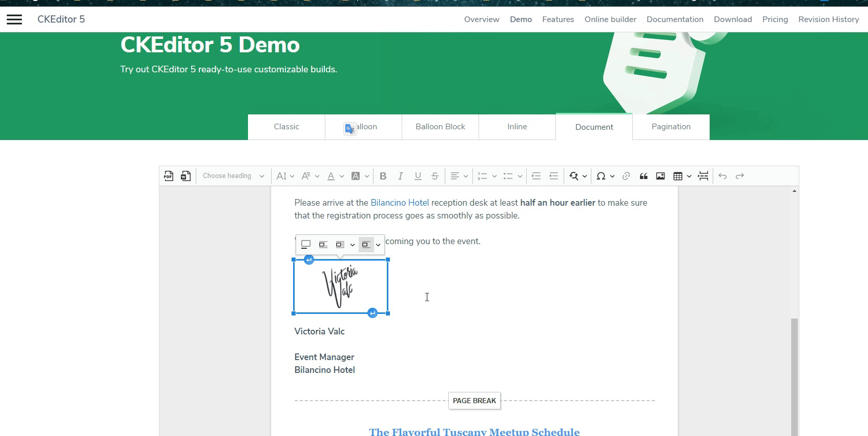Go to the Online builder page
The image size is (868, 436).
coord(610,19)
